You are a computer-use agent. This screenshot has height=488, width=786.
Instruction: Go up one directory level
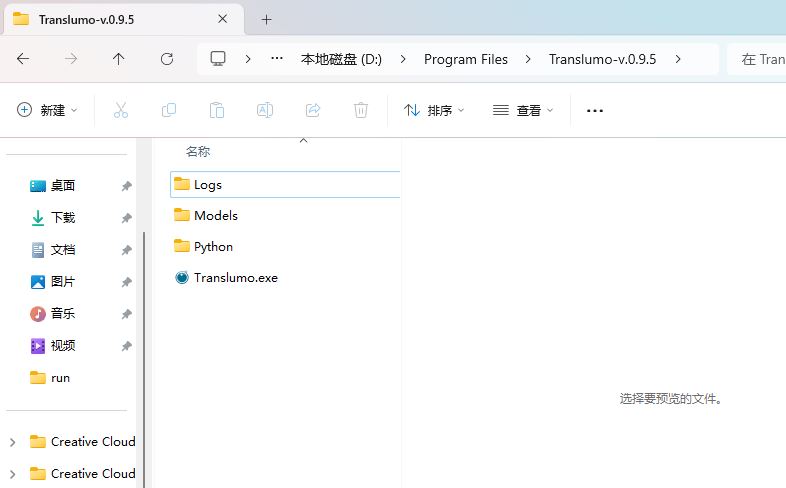click(119, 59)
